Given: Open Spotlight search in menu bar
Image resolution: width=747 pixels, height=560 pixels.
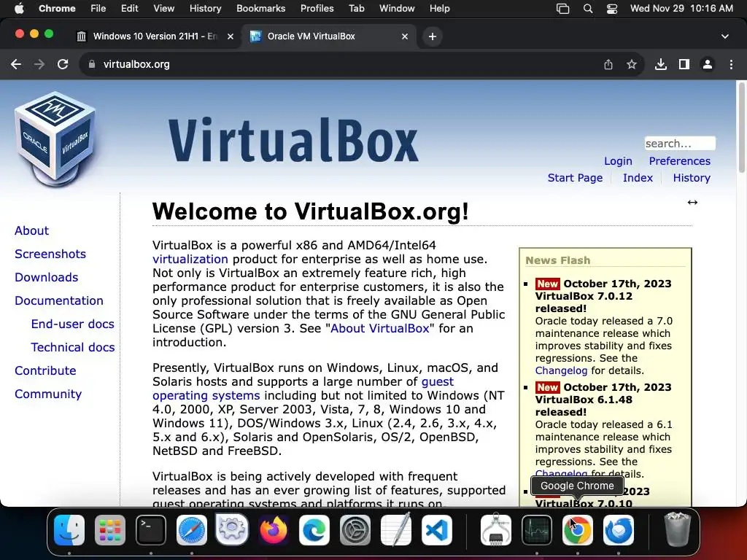Looking at the screenshot, I should point(588,9).
